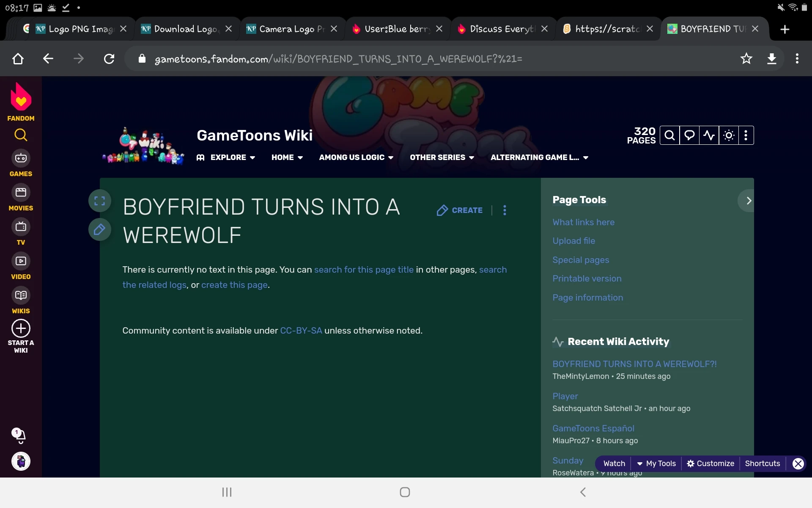Image resolution: width=812 pixels, height=508 pixels.
Task: Click the Fandom heart flame logo
Action: click(21, 97)
